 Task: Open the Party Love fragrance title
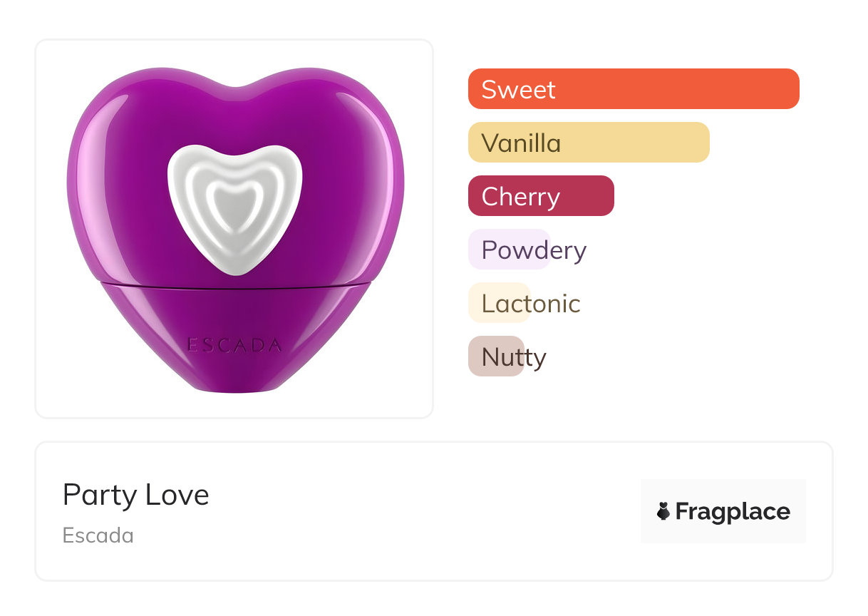point(135,495)
